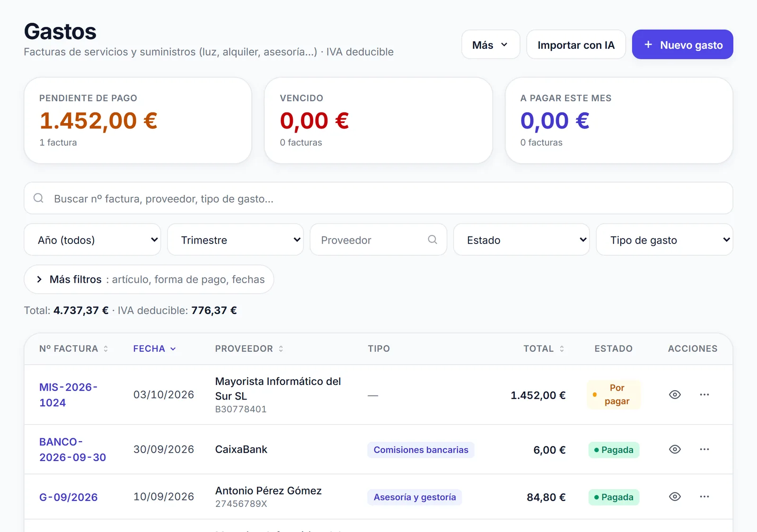Viewport: 757px width, 532px height.
Task: Click the magnifier icon in Proveedor filter
Action: [x=432, y=240]
